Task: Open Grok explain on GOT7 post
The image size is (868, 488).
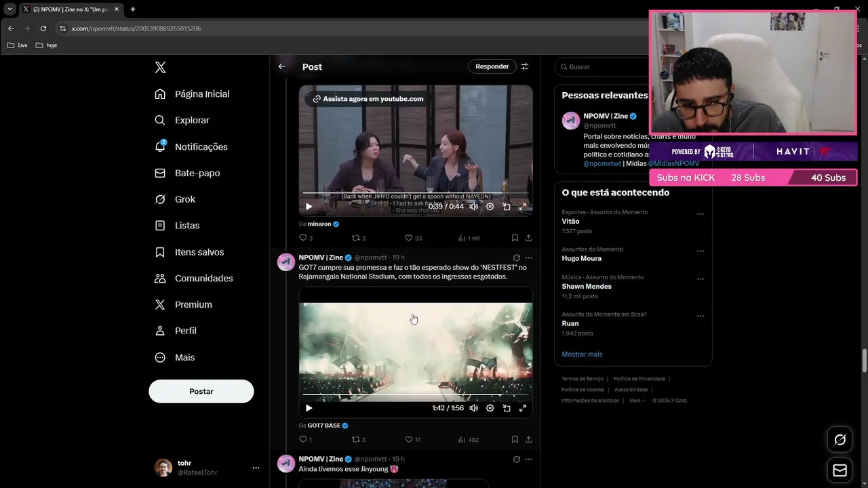Action: tap(517, 258)
